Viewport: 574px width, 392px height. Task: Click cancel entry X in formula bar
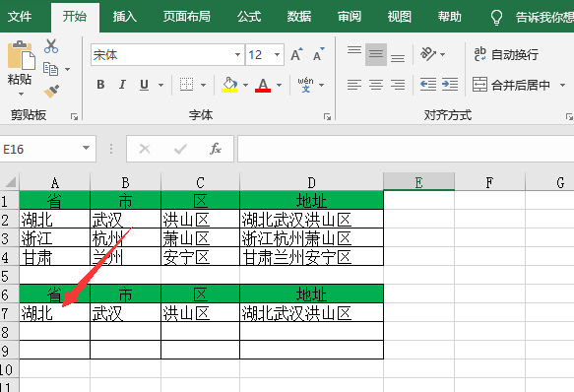145,149
